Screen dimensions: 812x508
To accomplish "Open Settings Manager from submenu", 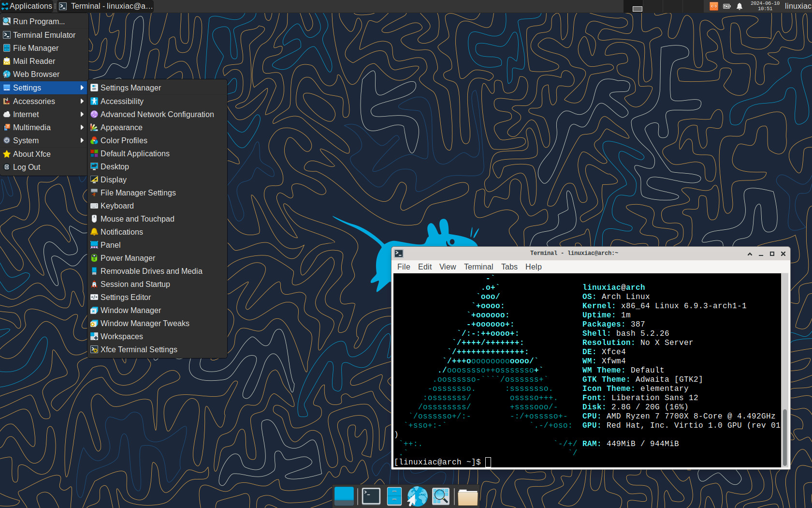I will click(158, 88).
